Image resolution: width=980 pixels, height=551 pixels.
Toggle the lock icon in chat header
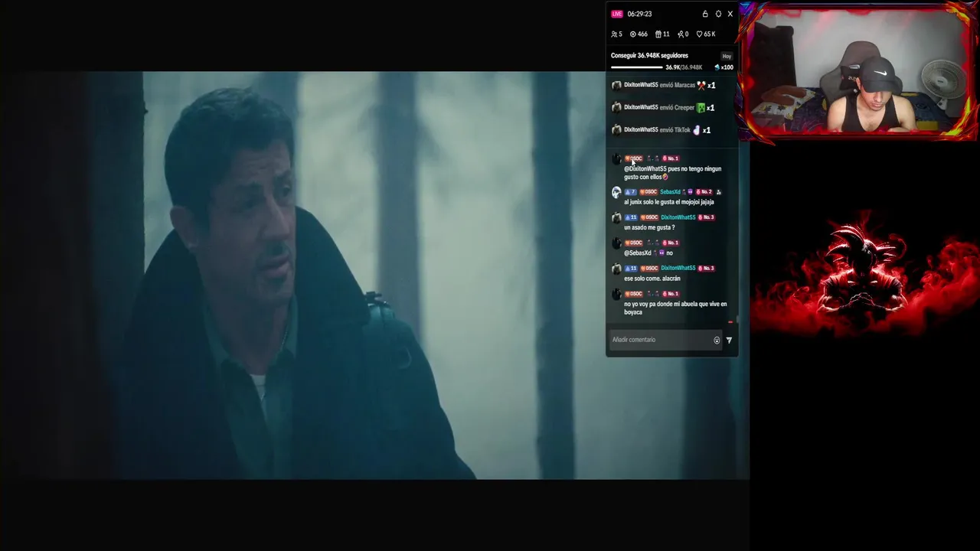(705, 14)
